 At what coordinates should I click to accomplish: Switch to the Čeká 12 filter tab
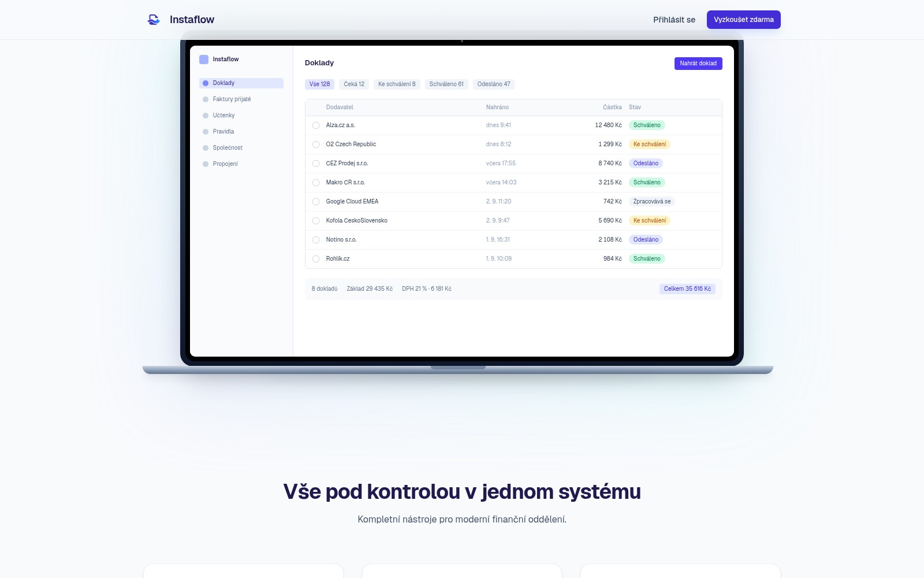pos(354,84)
